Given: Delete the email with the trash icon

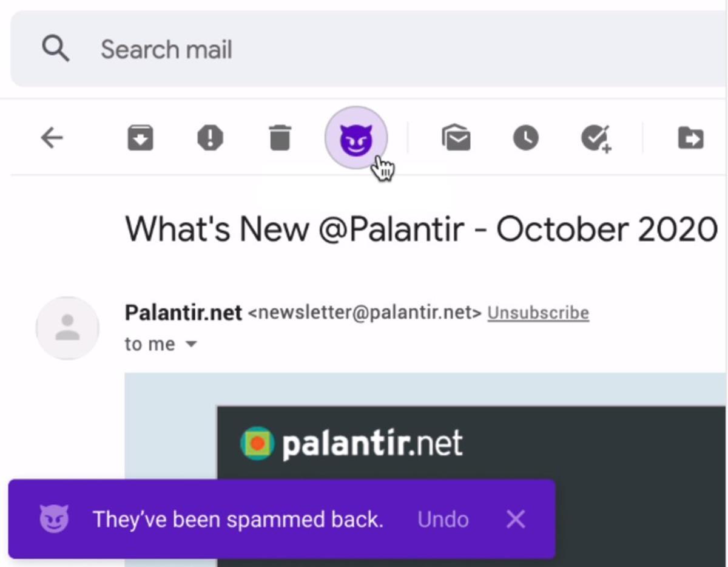Looking at the screenshot, I should [280, 138].
